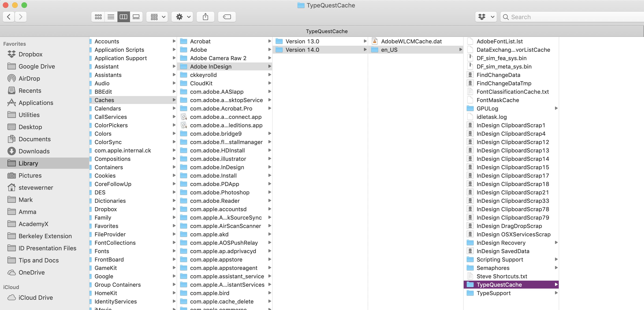Toggle Dropbox menu bar icon

point(486,17)
